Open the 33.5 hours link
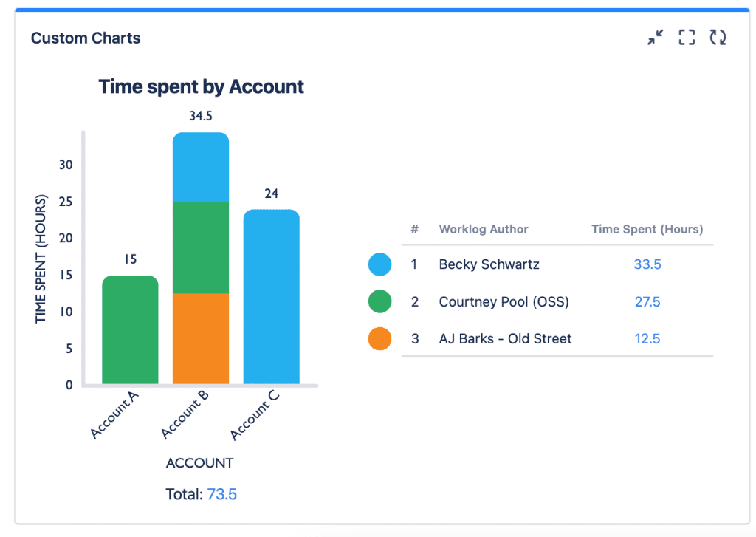 (x=647, y=264)
